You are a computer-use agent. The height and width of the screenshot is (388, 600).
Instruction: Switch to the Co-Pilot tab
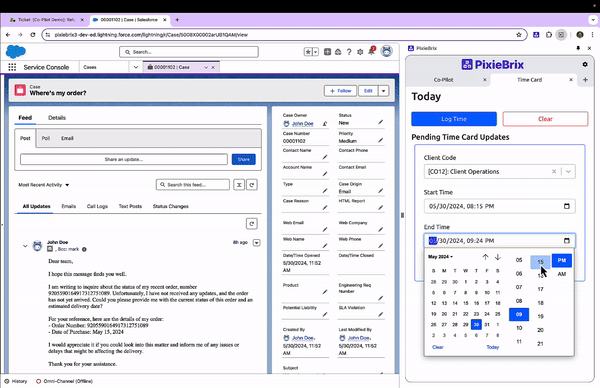(443, 80)
